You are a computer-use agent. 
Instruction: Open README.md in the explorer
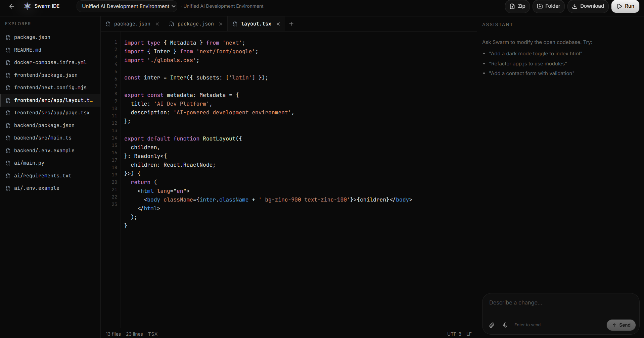pos(50,50)
